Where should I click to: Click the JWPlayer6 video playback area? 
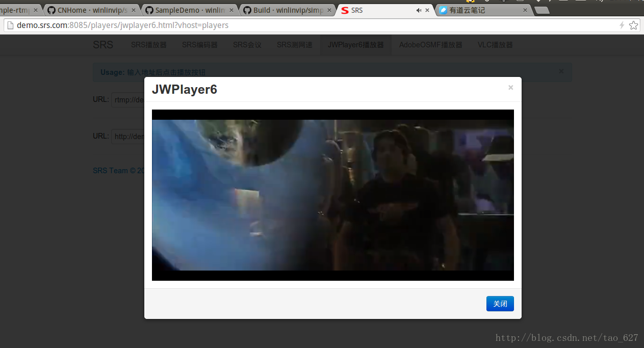(x=332, y=195)
